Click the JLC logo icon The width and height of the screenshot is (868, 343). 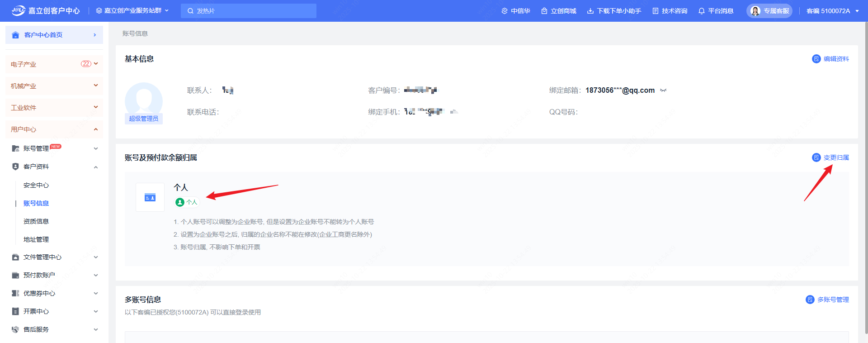click(19, 10)
